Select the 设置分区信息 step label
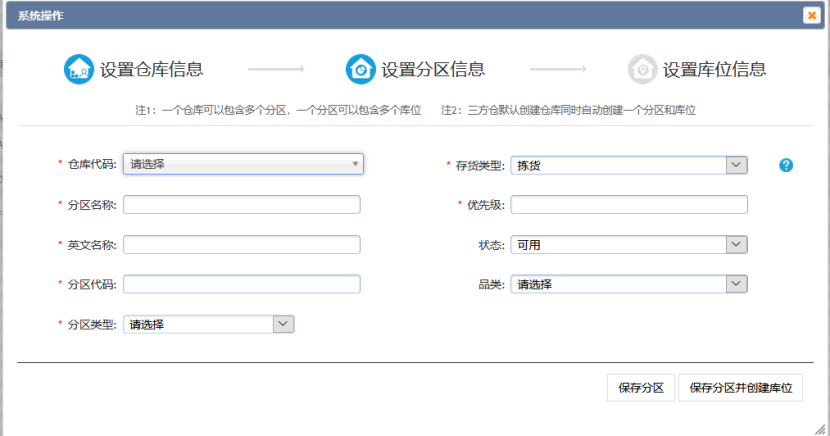 point(433,70)
